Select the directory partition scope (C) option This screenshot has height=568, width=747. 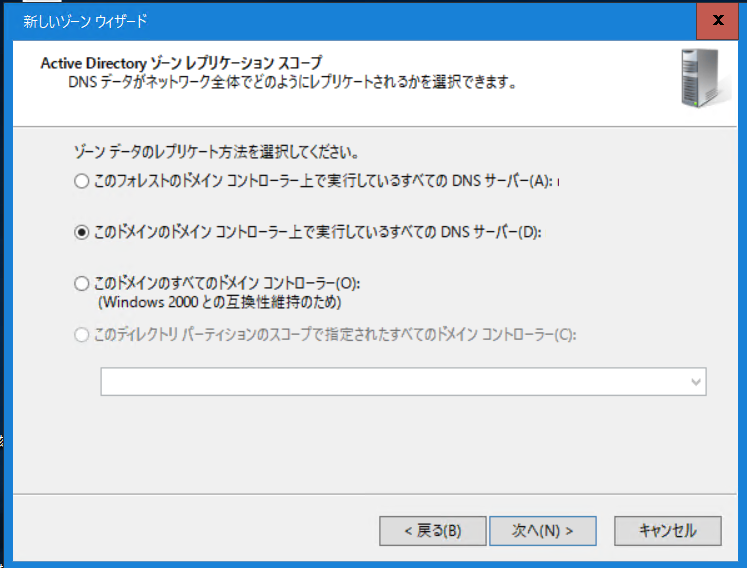81,335
